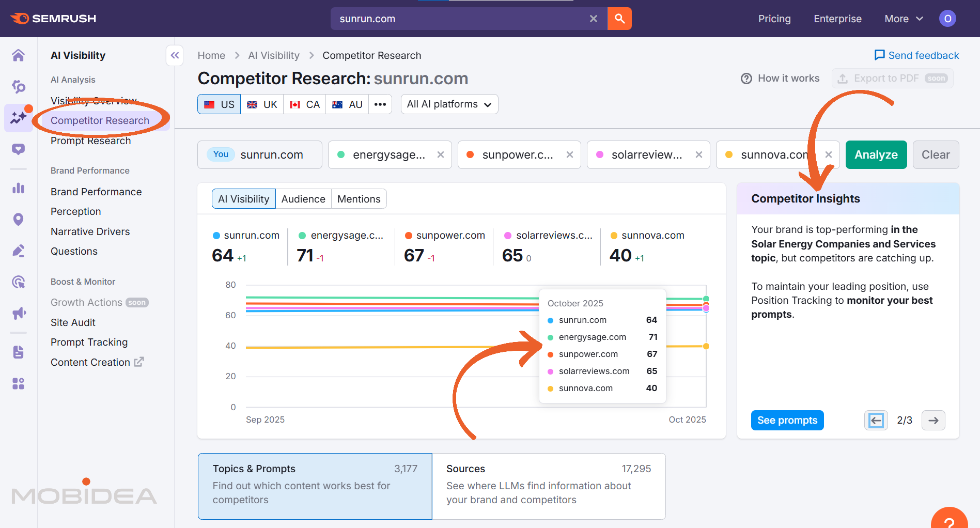Screen dimensions: 980x528
Task: Open the How it works help icon
Action: (746, 78)
